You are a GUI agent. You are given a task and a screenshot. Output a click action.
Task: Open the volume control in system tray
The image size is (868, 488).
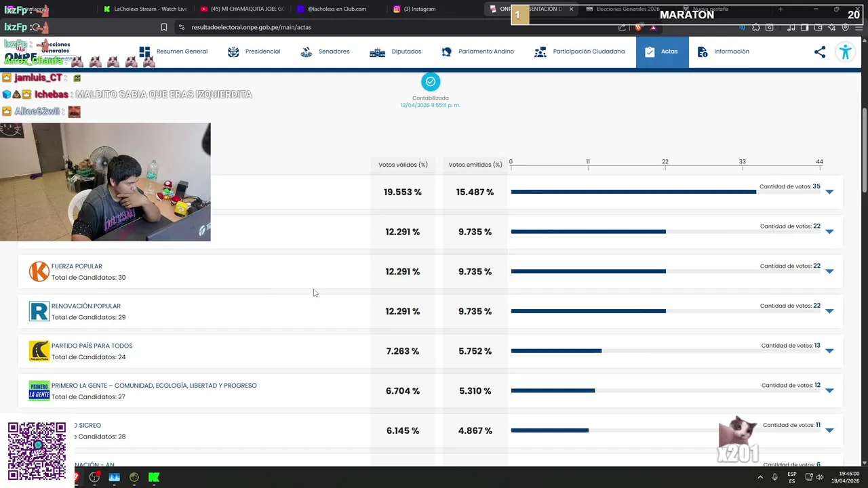click(x=820, y=477)
